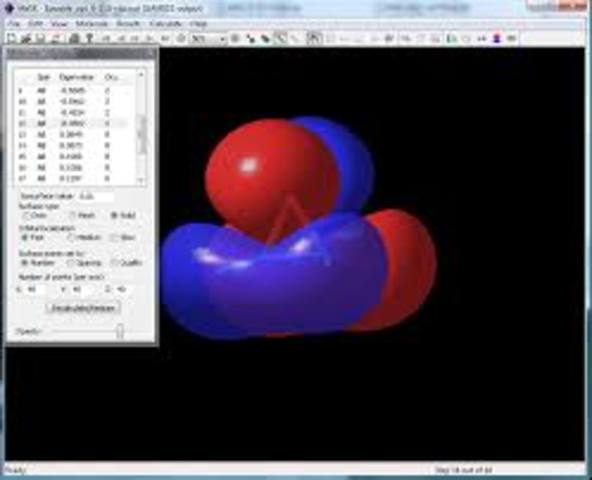Click the green chart-like toolbar icon
592x480 pixels.
pyautogui.click(x=450, y=38)
